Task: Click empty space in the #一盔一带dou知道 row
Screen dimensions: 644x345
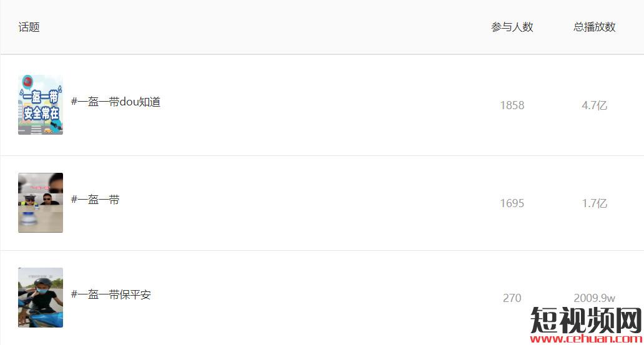Action: point(312,105)
